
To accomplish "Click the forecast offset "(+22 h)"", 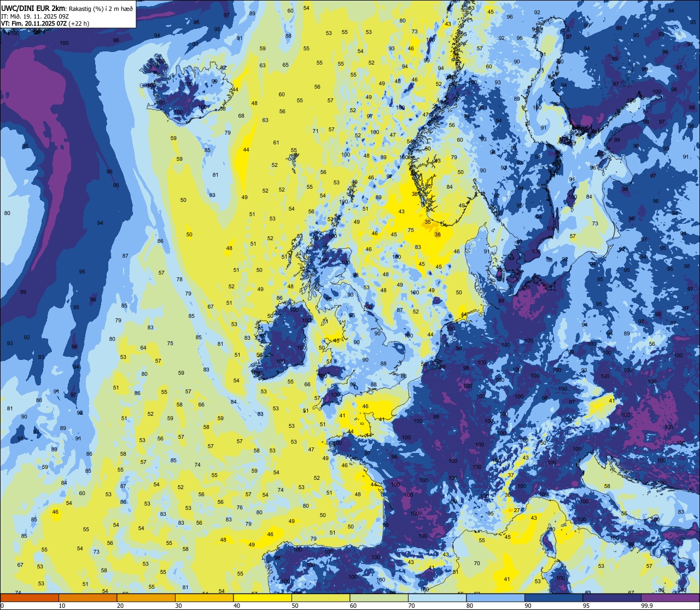I will coord(79,24).
